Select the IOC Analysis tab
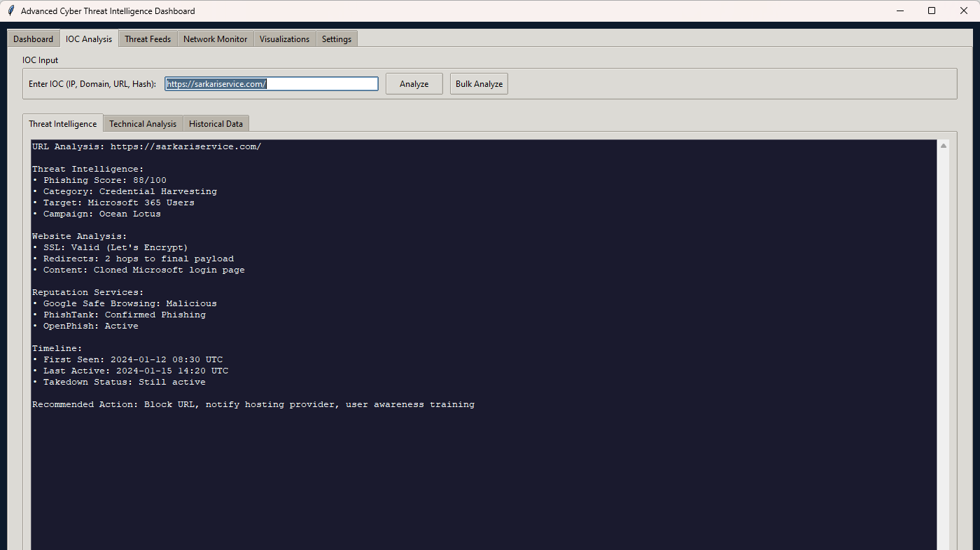 point(89,39)
